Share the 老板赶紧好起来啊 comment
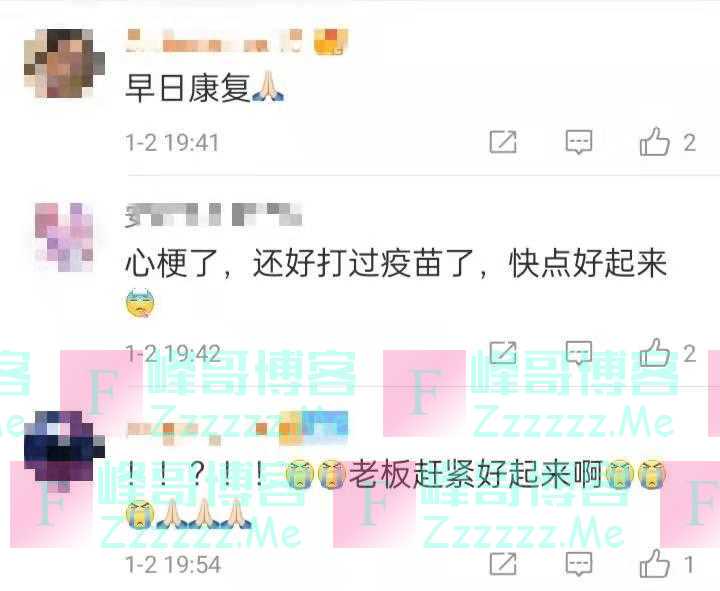Screen dimensions: 720x591 [x=503, y=564]
